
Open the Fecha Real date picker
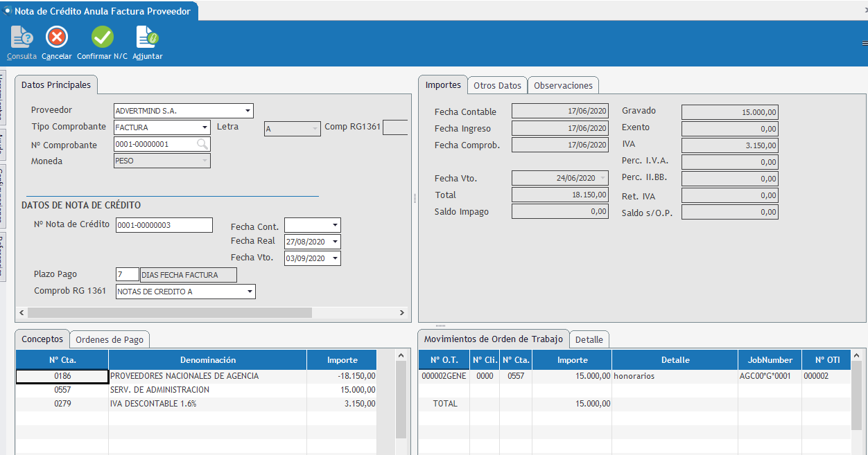click(x=335, y=242)
